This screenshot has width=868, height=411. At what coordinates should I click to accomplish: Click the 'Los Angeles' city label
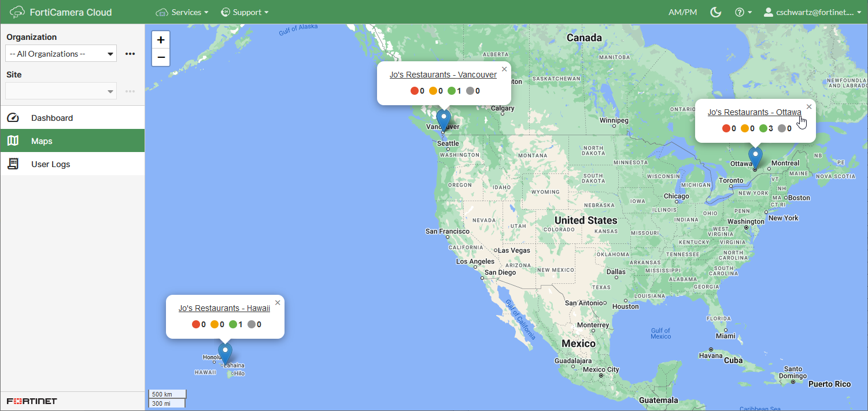tap(475, 261)
